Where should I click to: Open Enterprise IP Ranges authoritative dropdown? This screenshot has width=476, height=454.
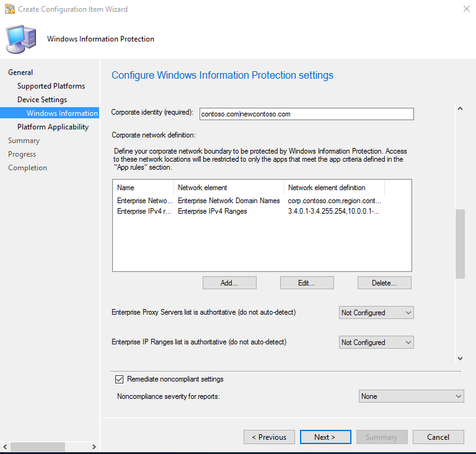[x=376, y=343]
